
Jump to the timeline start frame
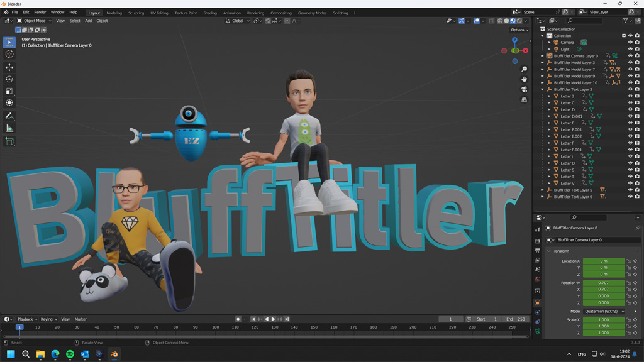click(x=253, y=319)
